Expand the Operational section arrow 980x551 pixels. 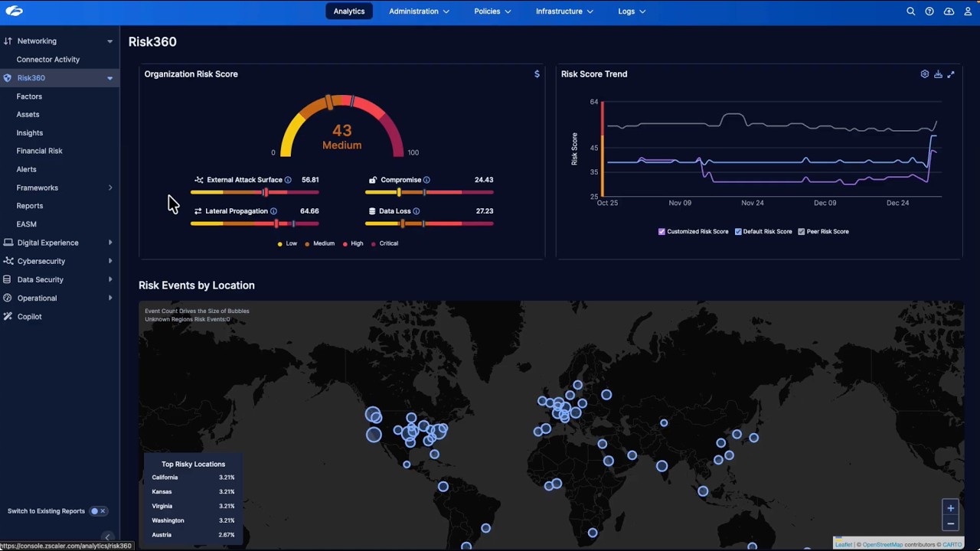(110, 298)
